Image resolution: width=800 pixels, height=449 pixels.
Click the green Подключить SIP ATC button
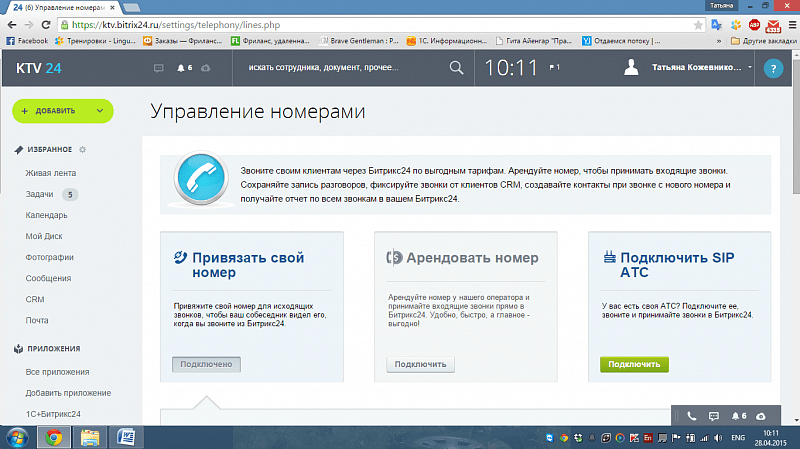coord(634,364)
